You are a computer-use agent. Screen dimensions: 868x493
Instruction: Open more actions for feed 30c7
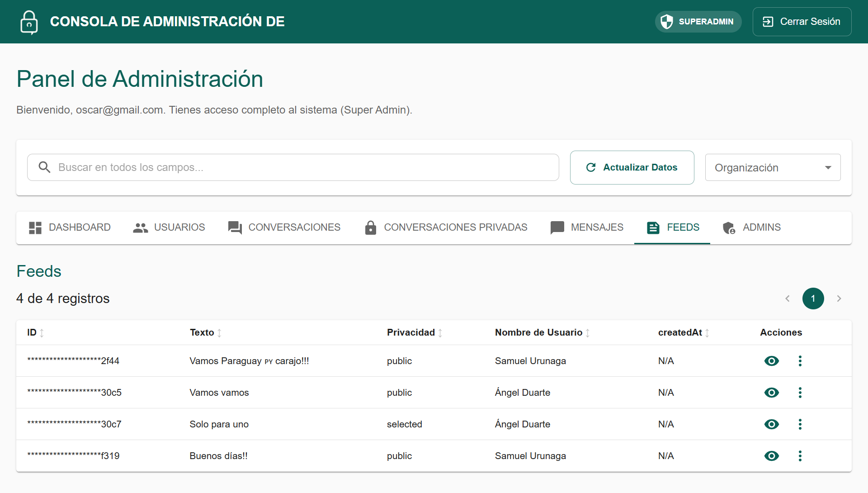click(800, 424)
